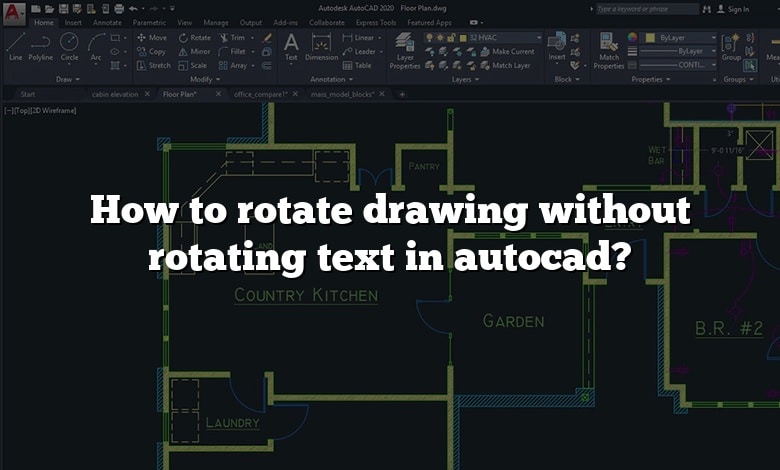Expand the Properties panel

651,79
